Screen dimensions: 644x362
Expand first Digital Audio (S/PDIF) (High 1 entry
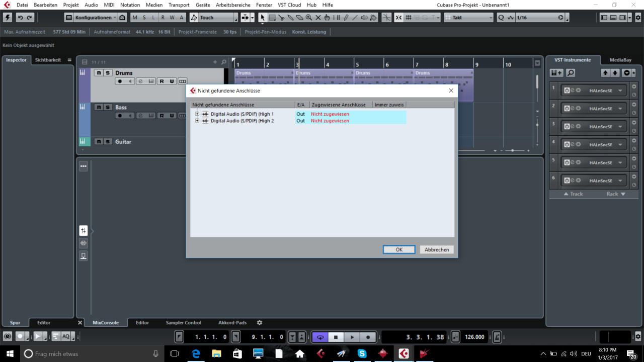[197, 114]
